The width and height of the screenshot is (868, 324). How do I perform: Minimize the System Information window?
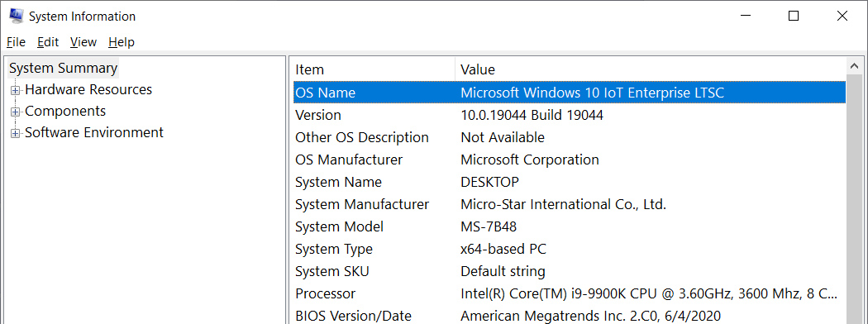point(745,16)
